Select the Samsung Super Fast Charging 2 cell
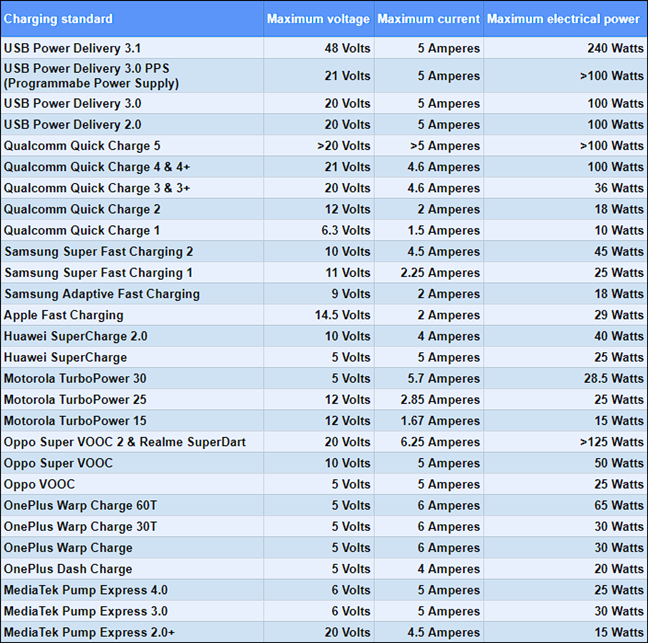Screen dimensions: 648x643 click(98, 252)
